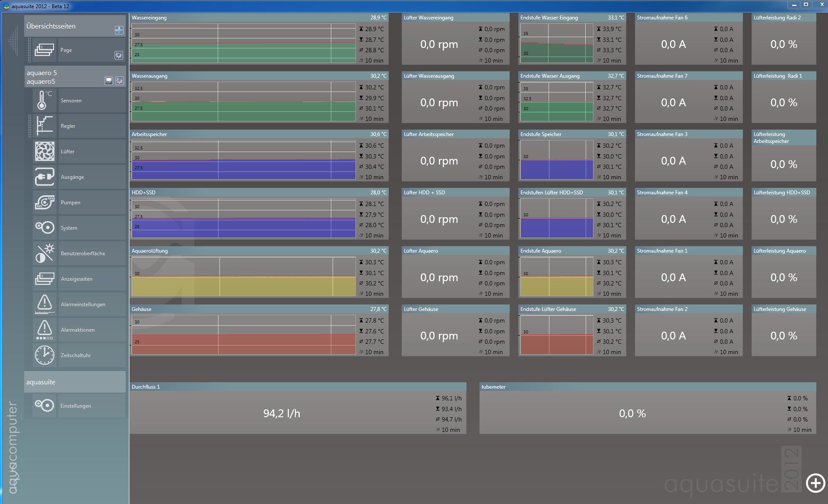The height and width of the screenshot is (504, 828).
Task: Open the Lüfter menu entry label
Action: (x=68, y=152)
